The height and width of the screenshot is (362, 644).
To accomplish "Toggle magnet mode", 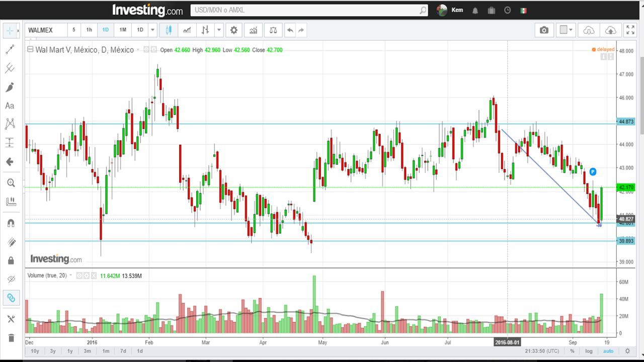I will click(10, 223).
